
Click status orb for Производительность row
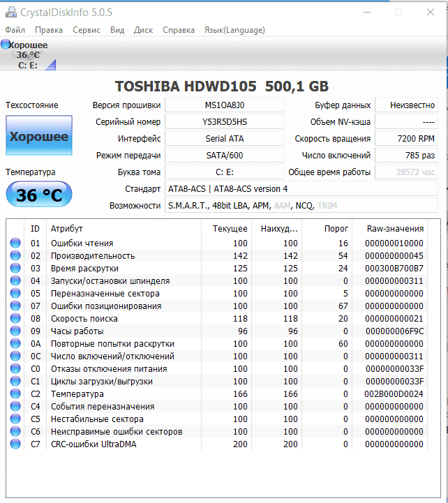15,255
